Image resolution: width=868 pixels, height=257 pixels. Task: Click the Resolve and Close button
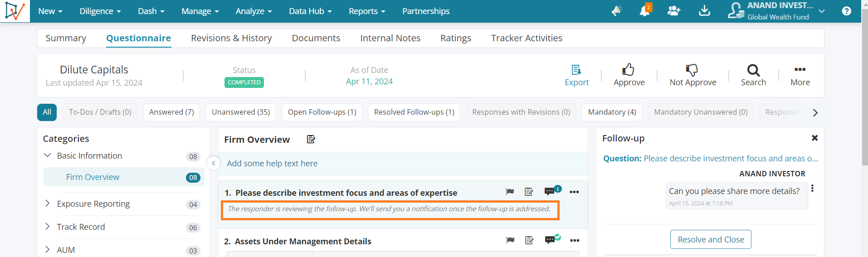(711, 239)
